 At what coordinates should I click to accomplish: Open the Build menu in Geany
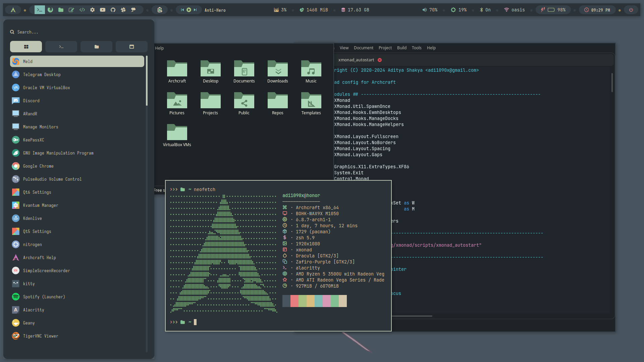[401, 48]
